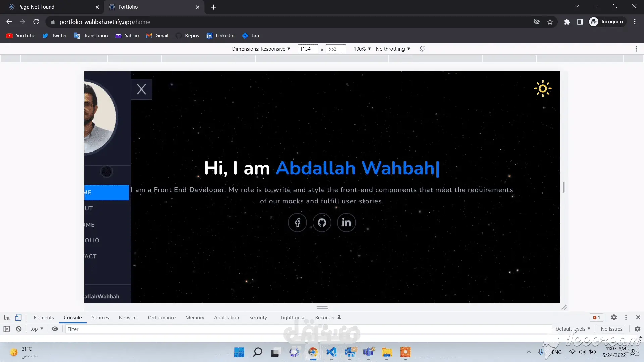This screenshot has height=362, width=644.
Task: Switch to the Network tab
Action: (128, 318)
